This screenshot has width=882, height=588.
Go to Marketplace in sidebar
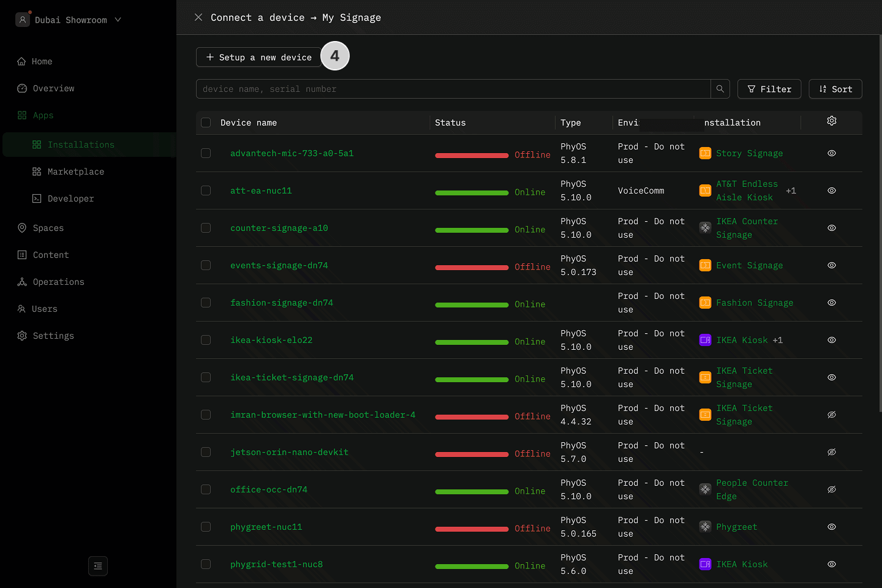coord(75,171)
